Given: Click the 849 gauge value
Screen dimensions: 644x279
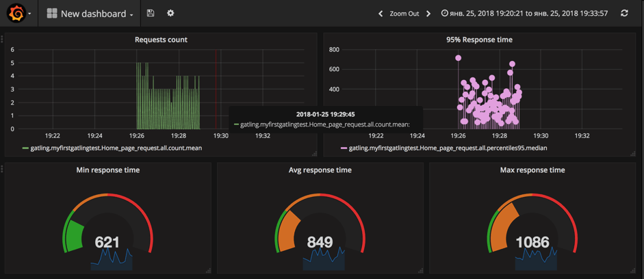Looking at the screenshot, I should point(320,242).
